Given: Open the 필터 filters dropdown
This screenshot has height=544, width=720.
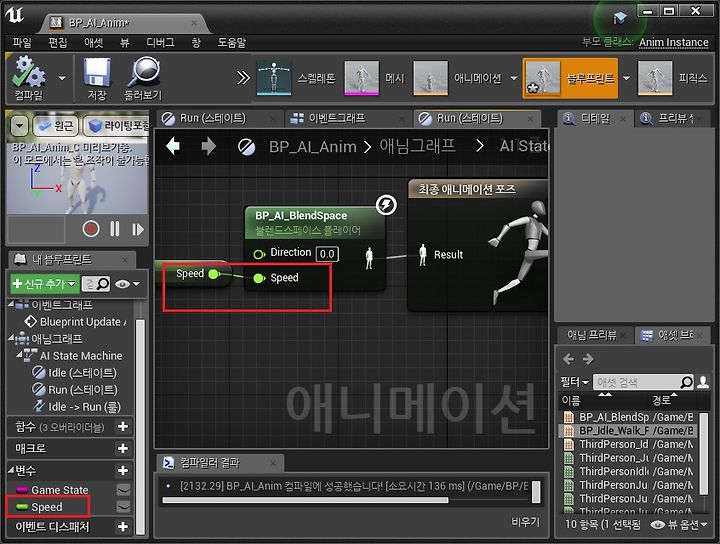Looking at the screenshot, I should point(574,382).
